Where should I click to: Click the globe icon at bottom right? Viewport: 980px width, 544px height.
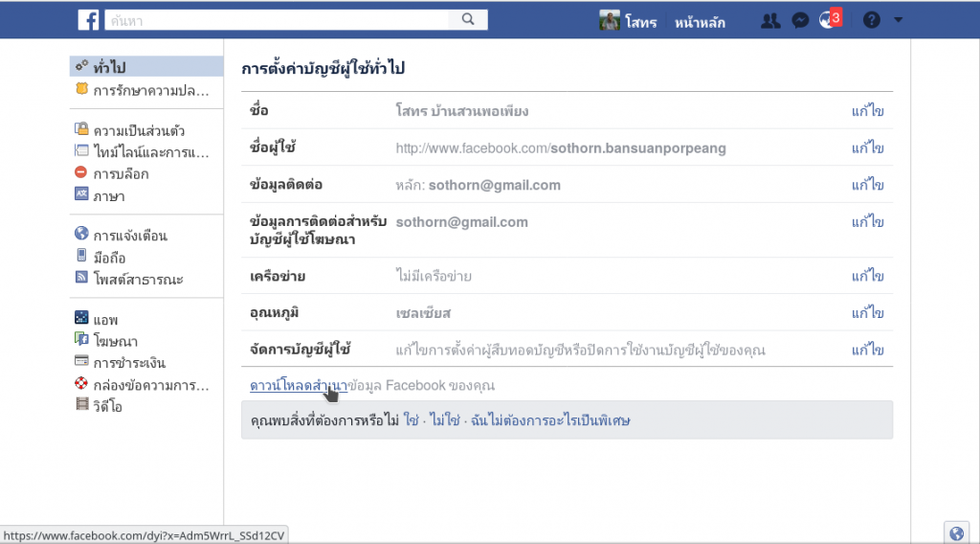click(956, 533)
